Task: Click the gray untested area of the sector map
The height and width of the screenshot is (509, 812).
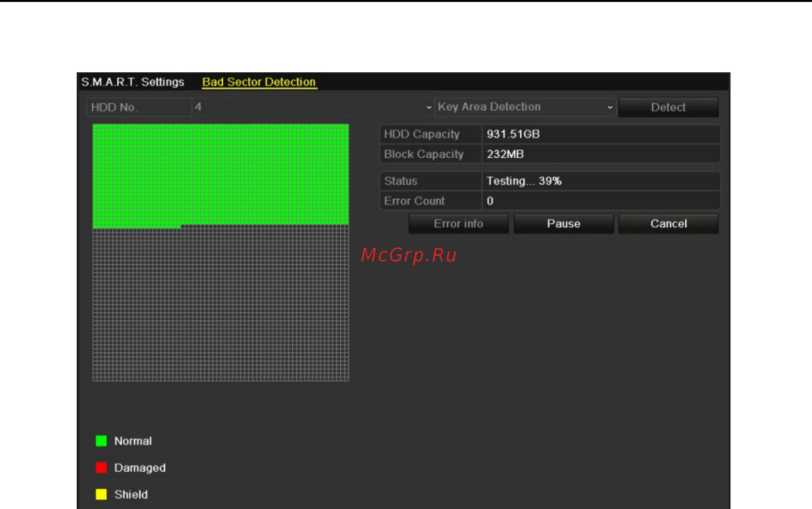Action: tap(220, 303)
